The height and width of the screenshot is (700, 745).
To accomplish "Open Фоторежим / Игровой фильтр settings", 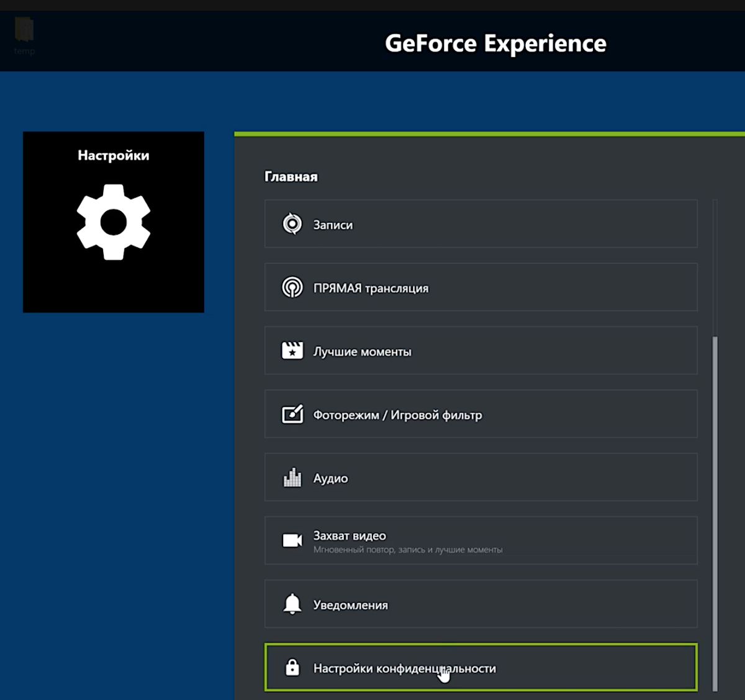I will coord(481,414).
